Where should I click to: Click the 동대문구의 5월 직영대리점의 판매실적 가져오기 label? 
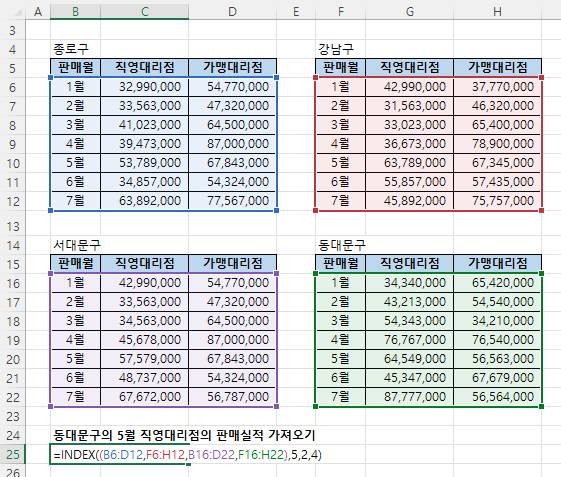(x=184, y=435)
